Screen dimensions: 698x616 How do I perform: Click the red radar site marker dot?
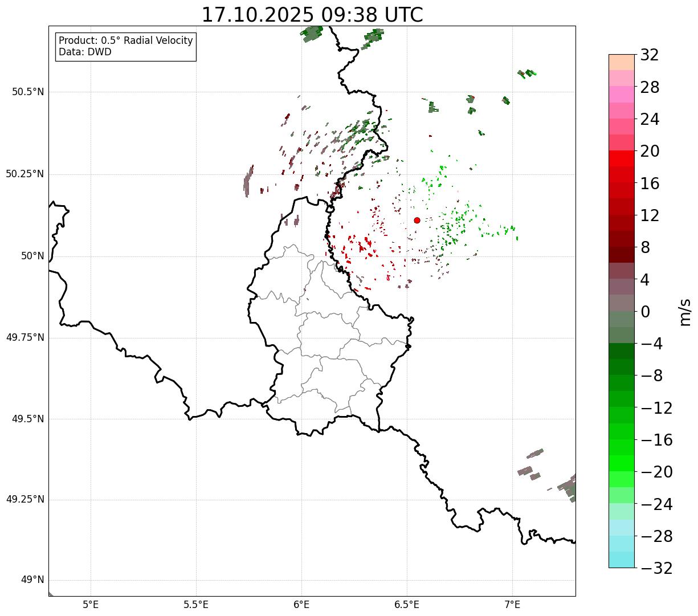click(417, 220)
